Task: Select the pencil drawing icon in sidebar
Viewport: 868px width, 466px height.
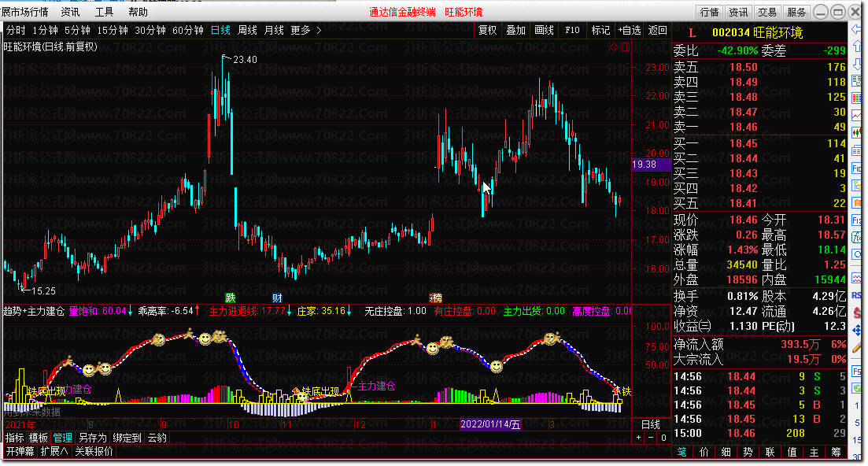Action: point(856,348)
